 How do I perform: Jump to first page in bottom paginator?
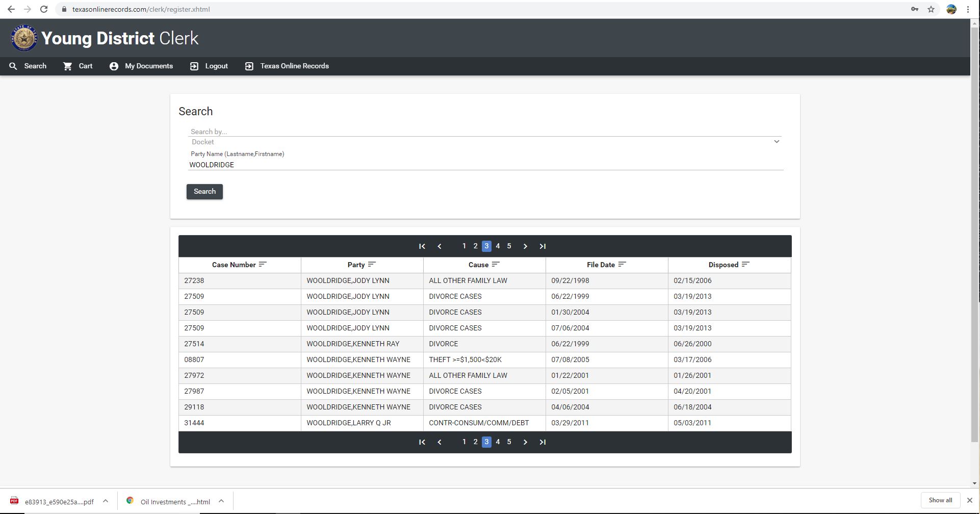tap(422, 442)
